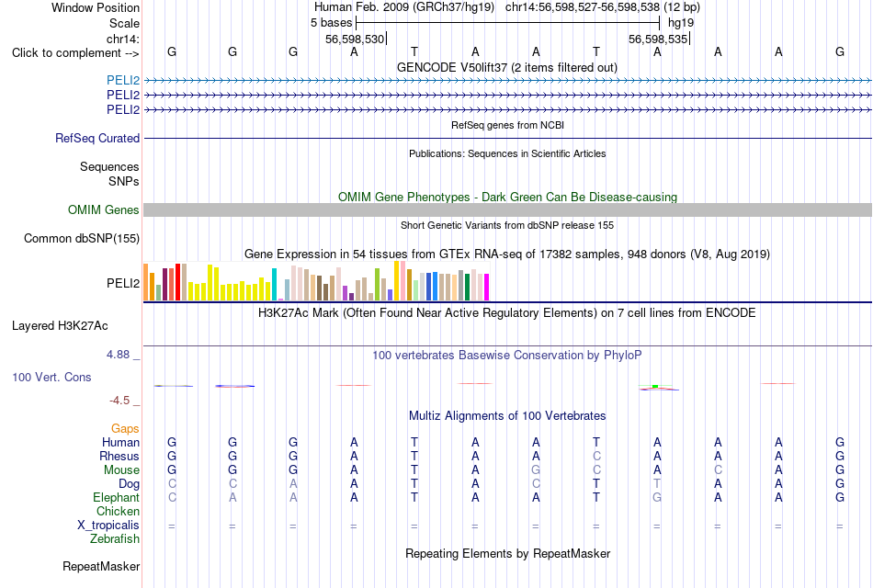Screen dimensions: 873x588
Task: Click the magenta bar in GTEx chart
Action: pyautogui.click(x=487, y=288)
